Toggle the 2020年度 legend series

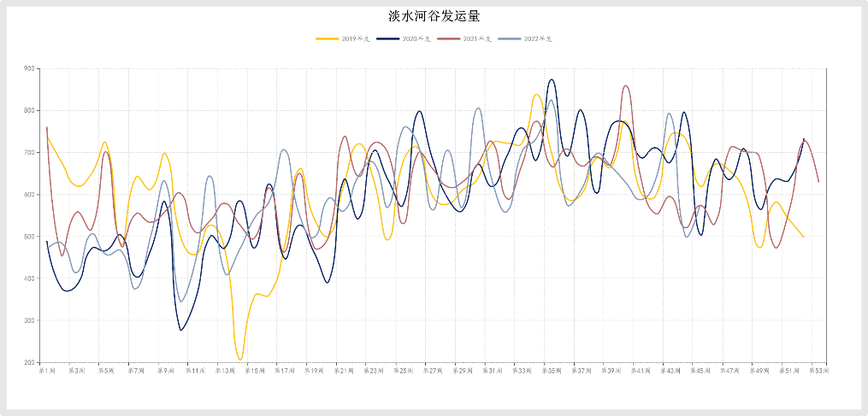[x=404, y=38]
